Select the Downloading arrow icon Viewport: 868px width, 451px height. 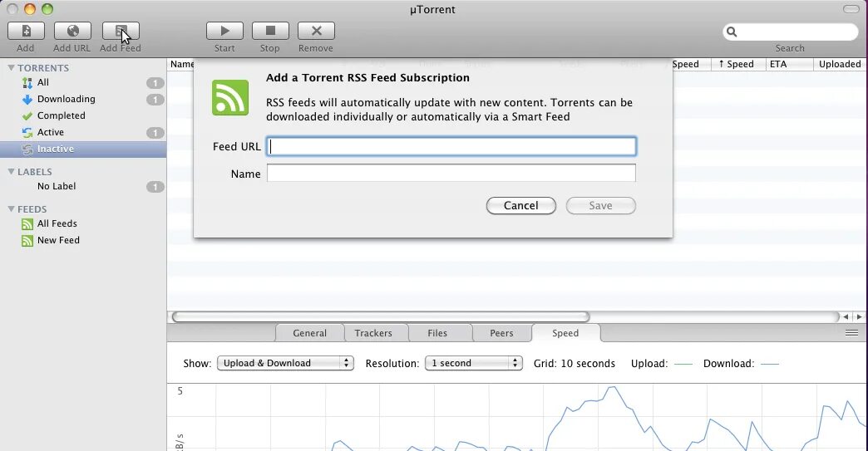click(27, 100)
